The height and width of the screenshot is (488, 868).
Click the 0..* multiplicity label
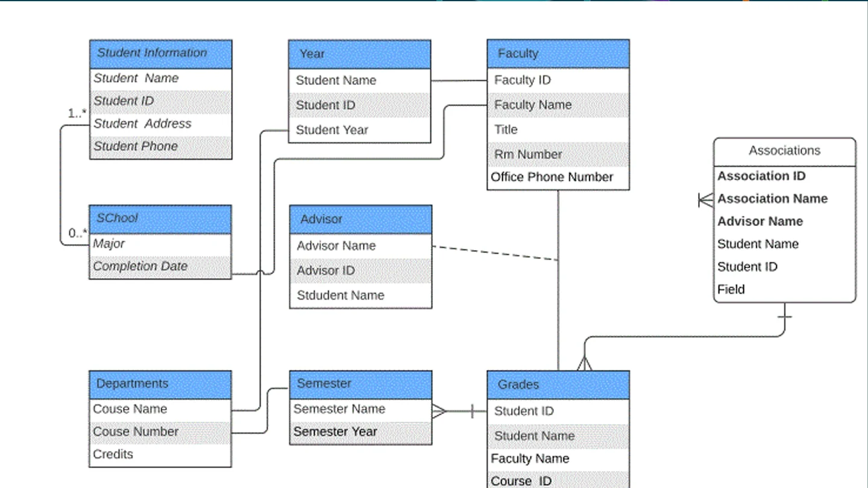pyautogui.click(x=77, y=233)
